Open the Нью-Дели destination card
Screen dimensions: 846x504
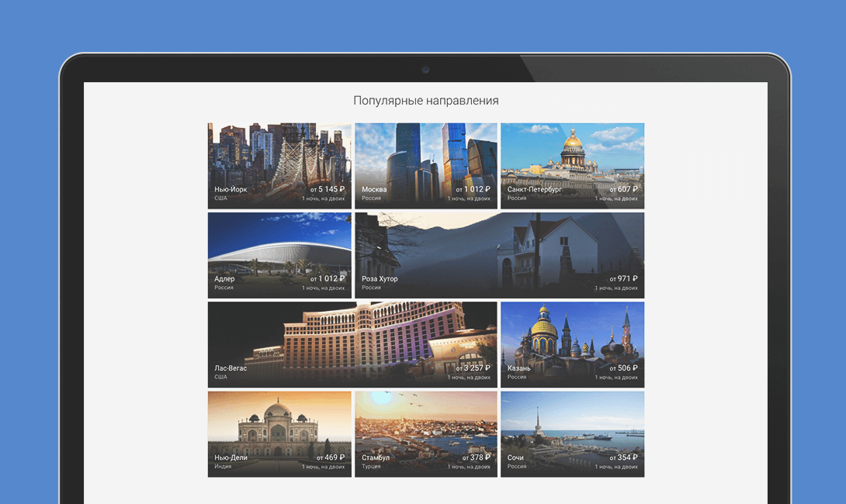[279, 434]
